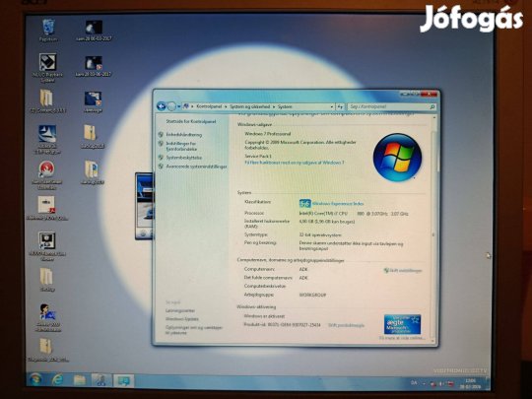Open the recent pages dropdown next to Forward
Viewport: 532px width, 399px height.
178,106
